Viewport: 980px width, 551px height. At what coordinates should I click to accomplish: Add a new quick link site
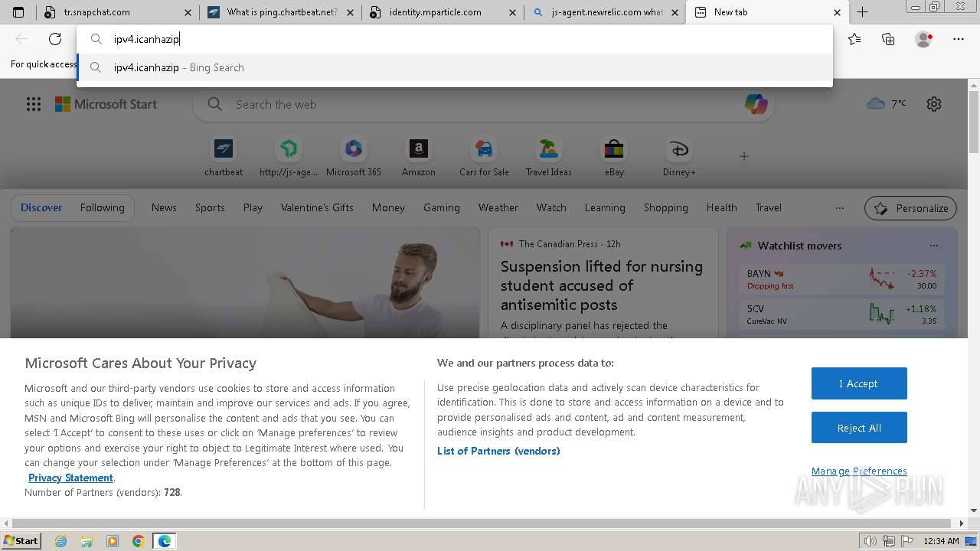point(743,156)
